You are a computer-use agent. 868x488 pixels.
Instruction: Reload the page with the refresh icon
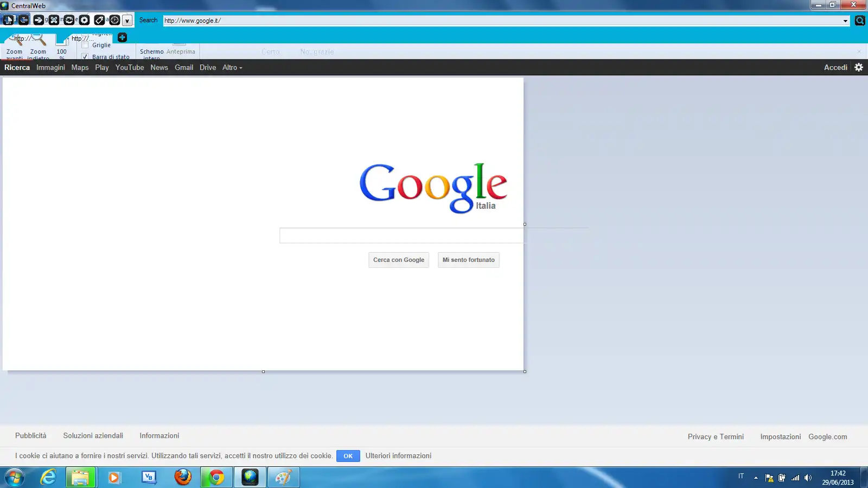(x=69, y=20)
